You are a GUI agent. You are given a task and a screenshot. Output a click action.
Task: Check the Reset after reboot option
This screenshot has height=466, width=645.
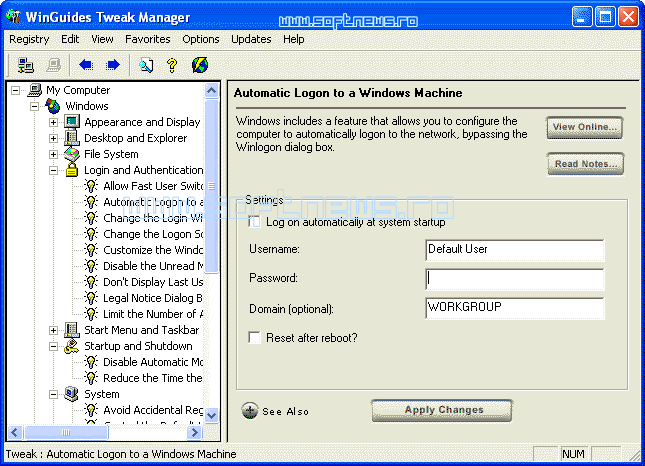click(255, 338)
